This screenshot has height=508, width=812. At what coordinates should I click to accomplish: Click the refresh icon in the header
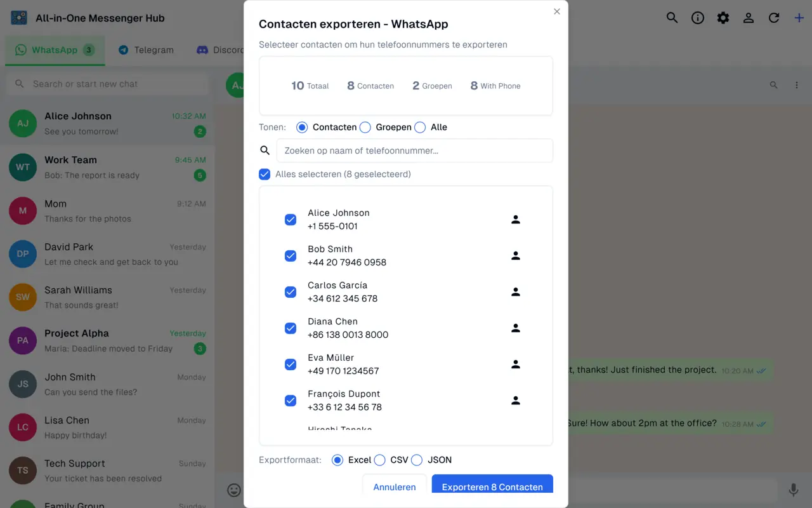coord(774,18)
